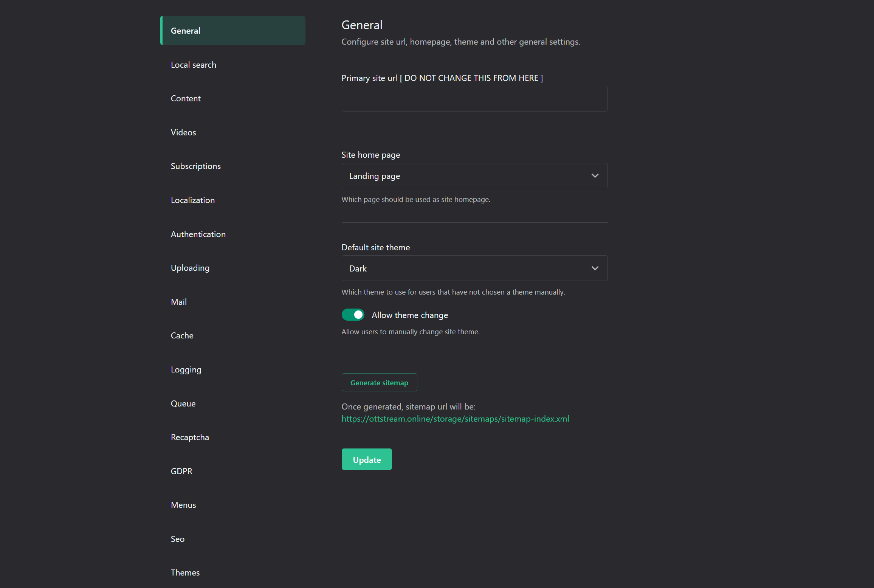Toggle Allow theme change switch
The height and width of the screenshot is (588, 874).
[x=353, y=315]
